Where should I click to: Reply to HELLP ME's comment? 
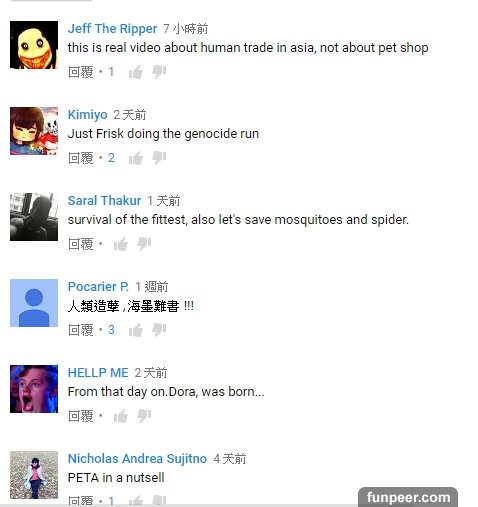coord(81,416)
